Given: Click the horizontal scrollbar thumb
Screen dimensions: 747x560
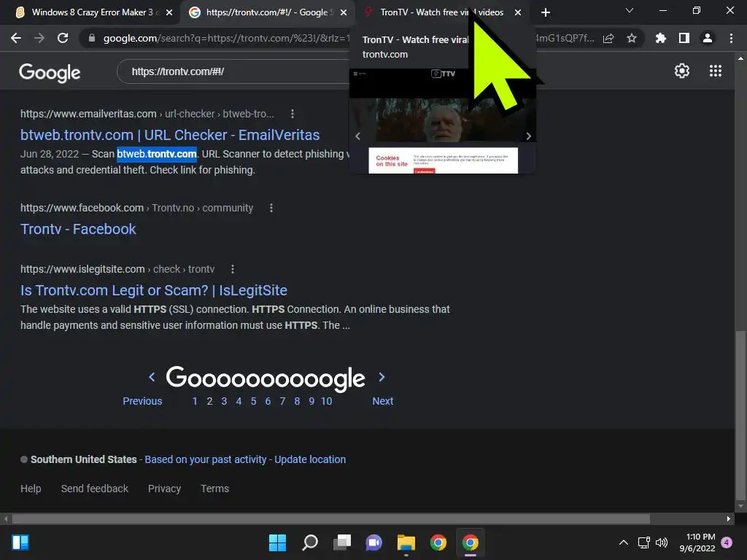Looking at the screenshot, I should click(330, 518).
